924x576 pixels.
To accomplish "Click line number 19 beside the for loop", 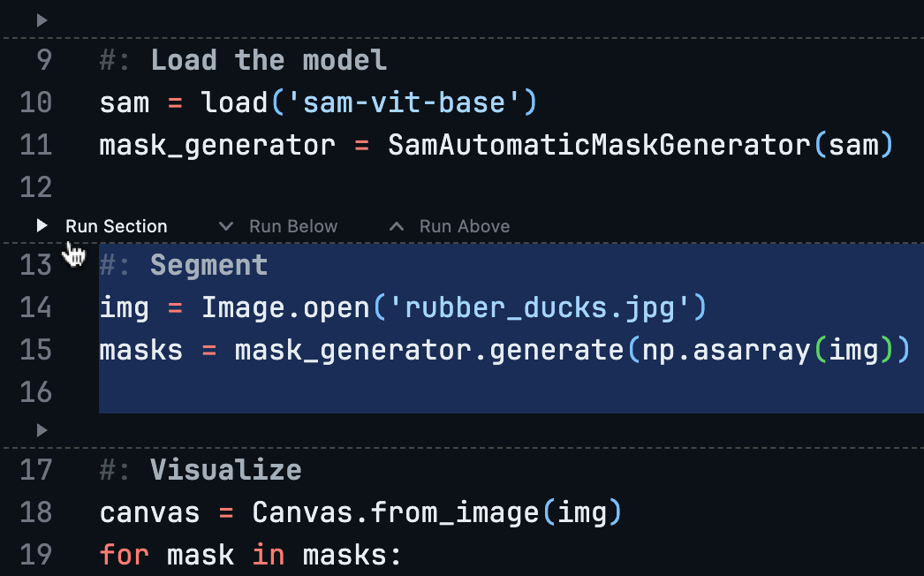I will (35, 554).
